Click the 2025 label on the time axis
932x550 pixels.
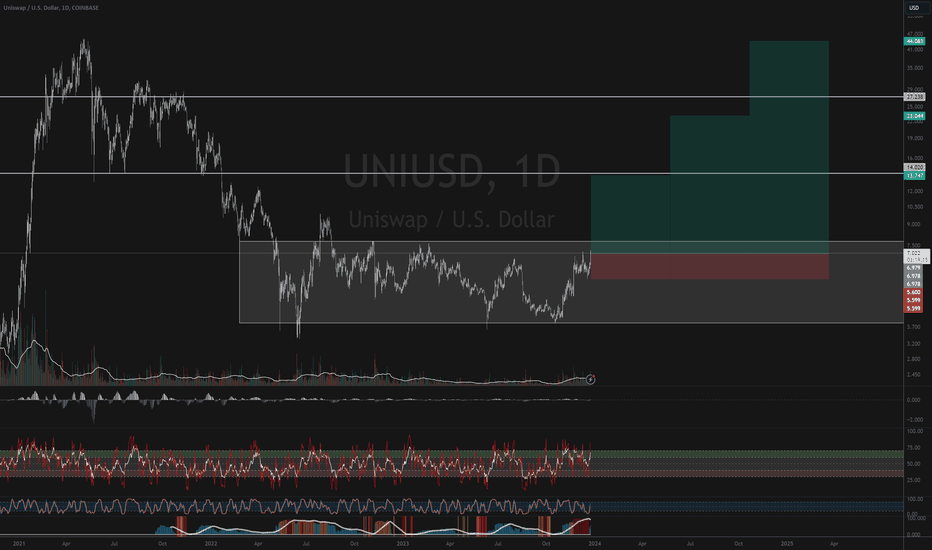786,543
